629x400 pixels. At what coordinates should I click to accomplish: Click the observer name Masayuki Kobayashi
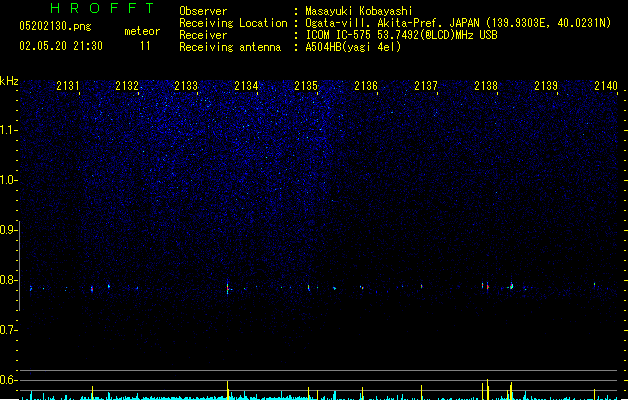359,11
